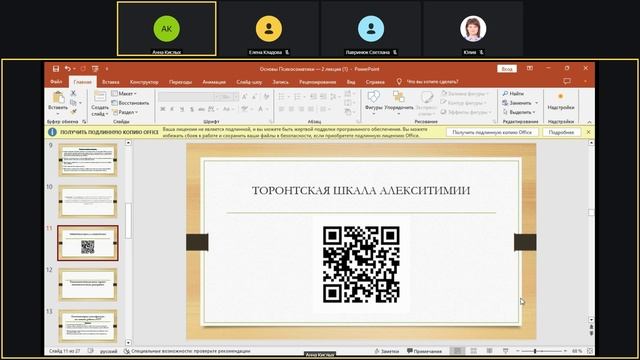Screen dimensions: 640x360
Task: Open the Файл menu
Action: click(56, 82)
